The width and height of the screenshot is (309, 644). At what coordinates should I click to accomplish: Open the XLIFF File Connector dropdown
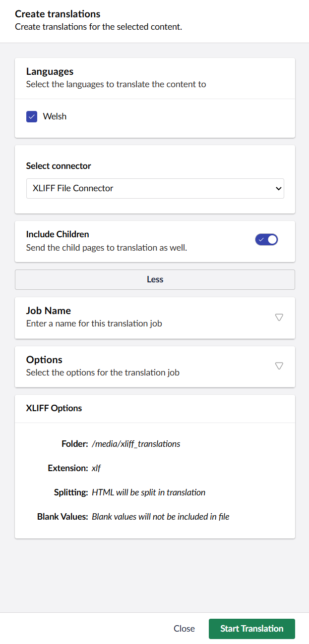tap(155, 188)
